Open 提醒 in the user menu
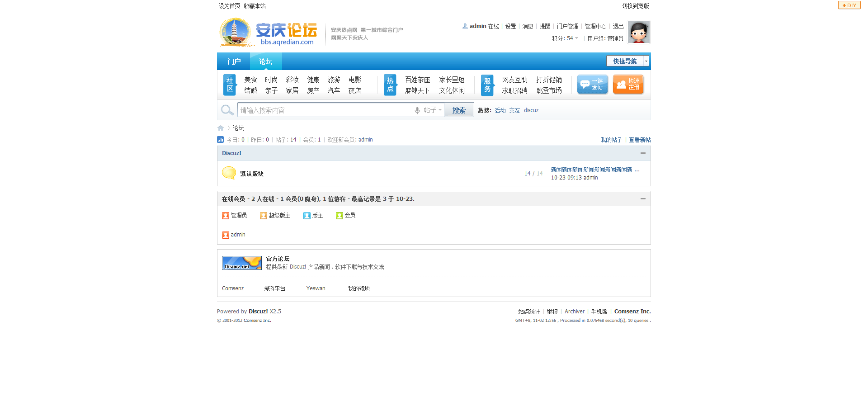Viewport: 868px width, 411px height. [x=545, y=26]
